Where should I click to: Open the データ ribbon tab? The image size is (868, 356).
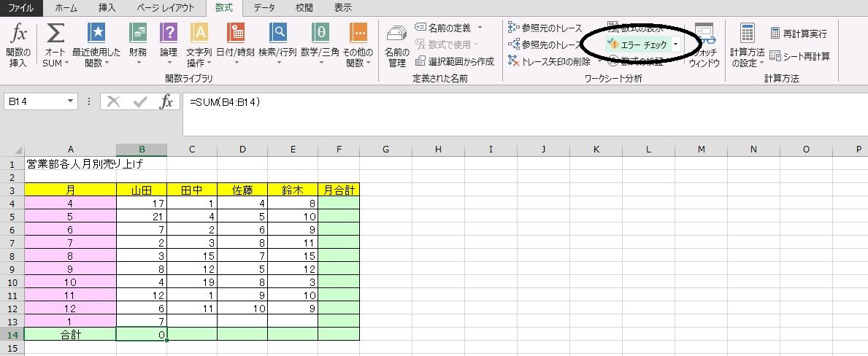click(x=264, y=8)
